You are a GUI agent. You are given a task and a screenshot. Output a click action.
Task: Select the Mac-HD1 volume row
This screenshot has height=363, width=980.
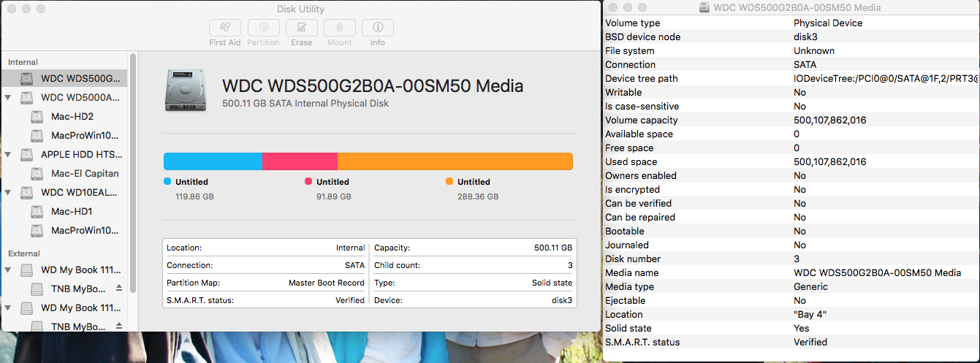click(64, 212)
